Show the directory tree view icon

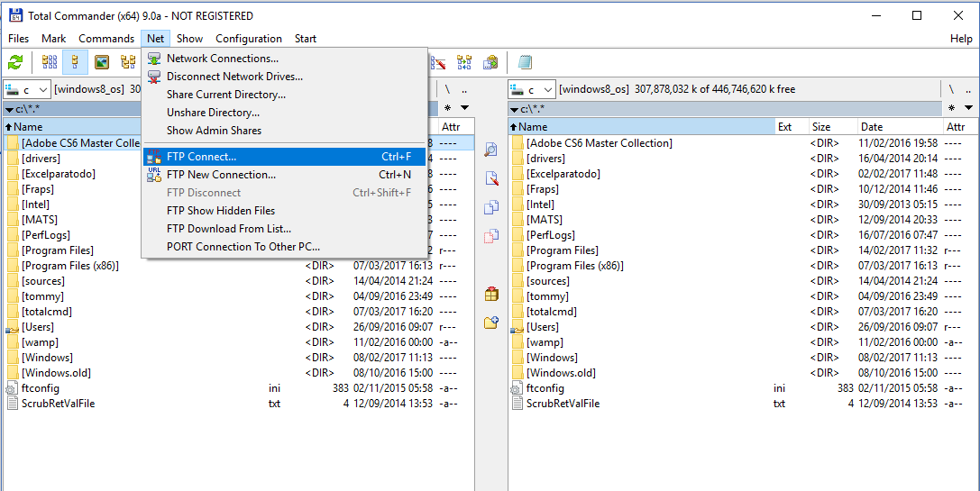pos(128,62)
